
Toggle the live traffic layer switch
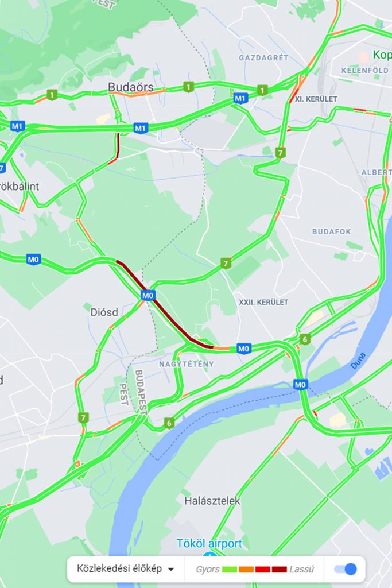[x=346, y=569]
